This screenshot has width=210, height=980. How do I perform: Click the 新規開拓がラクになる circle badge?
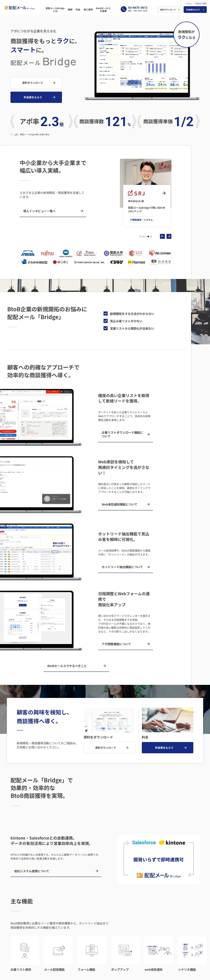click(x=186, y=35)
